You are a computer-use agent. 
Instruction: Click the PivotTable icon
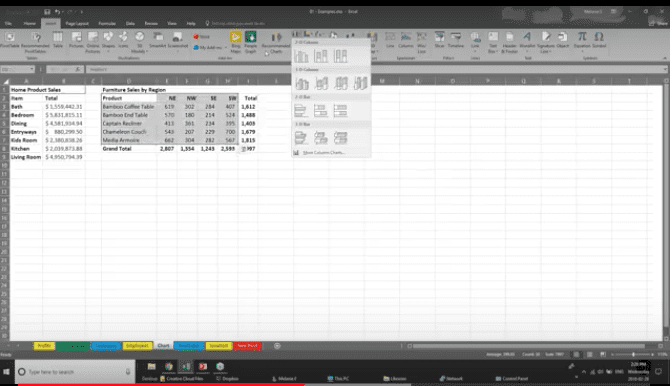9,40
